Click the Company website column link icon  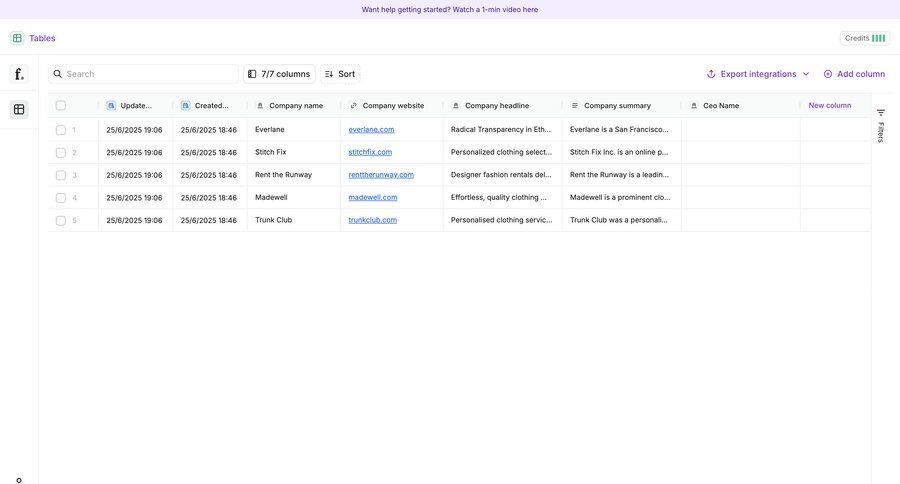click(x=354, y=106)
